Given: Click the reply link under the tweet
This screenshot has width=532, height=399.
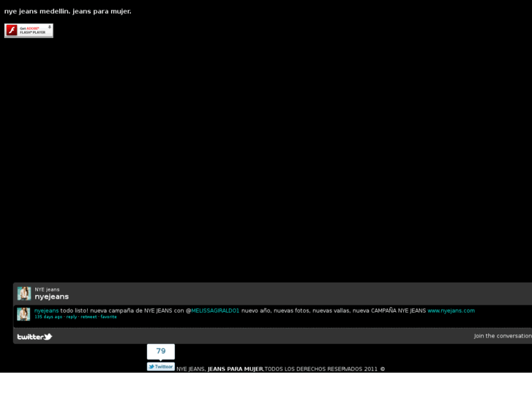Looking at the screenshot, I should tap(72, 317).
